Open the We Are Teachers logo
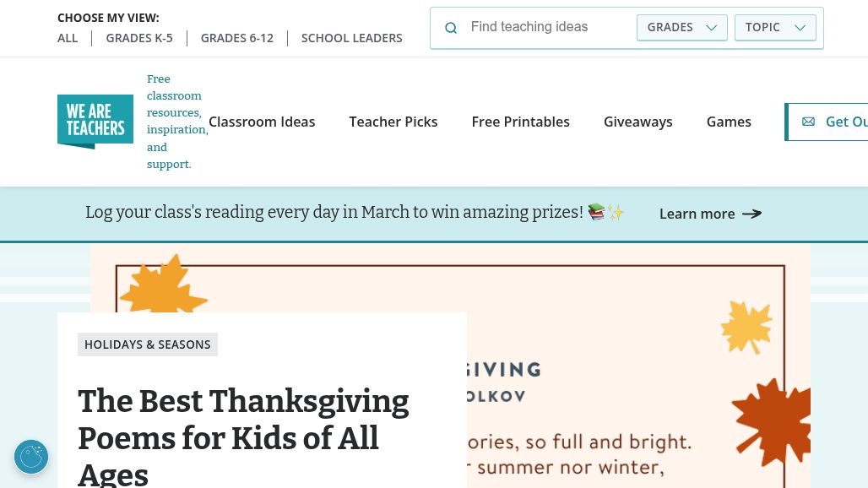 tap(95, 122)
